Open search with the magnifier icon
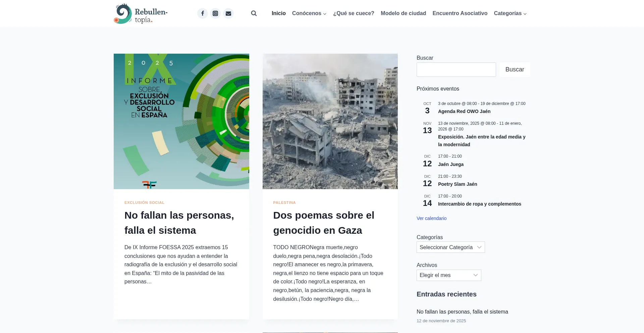This screenshot has height=333, width=644. (x=254, y=13)
